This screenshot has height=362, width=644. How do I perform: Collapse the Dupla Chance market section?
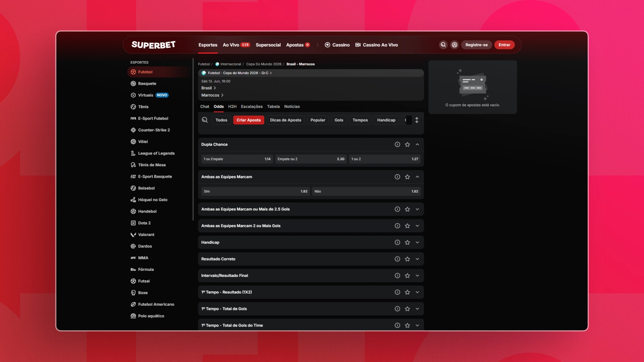[417, 144]
